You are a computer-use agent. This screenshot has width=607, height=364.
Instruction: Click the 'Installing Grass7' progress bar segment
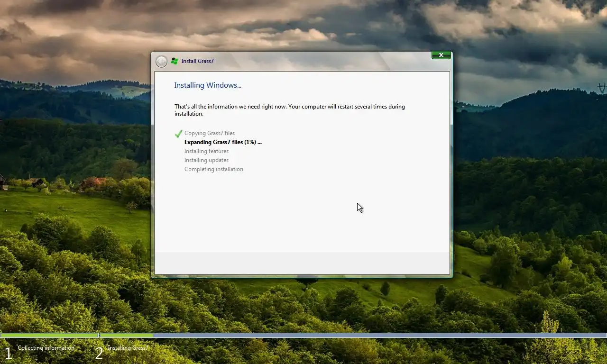click(353, 335)
